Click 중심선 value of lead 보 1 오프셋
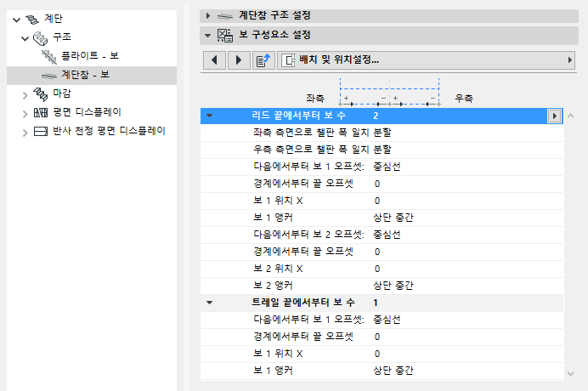This screenshot has width=588, height=391. (387, 167)
